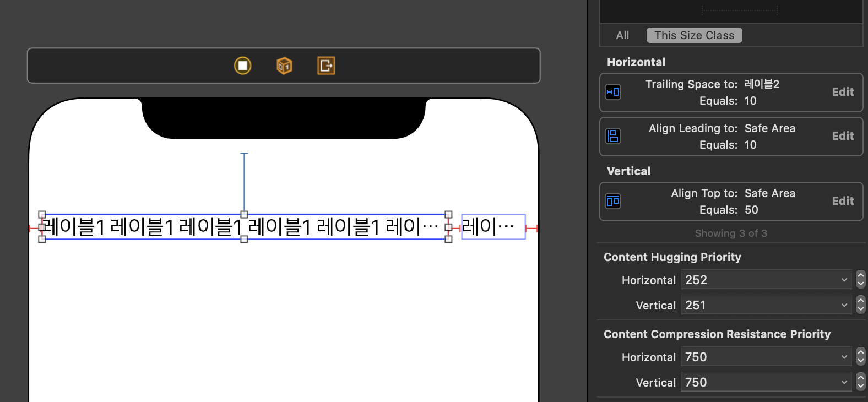Click the Content Compression Resistance Priority heading

(717, 334)
